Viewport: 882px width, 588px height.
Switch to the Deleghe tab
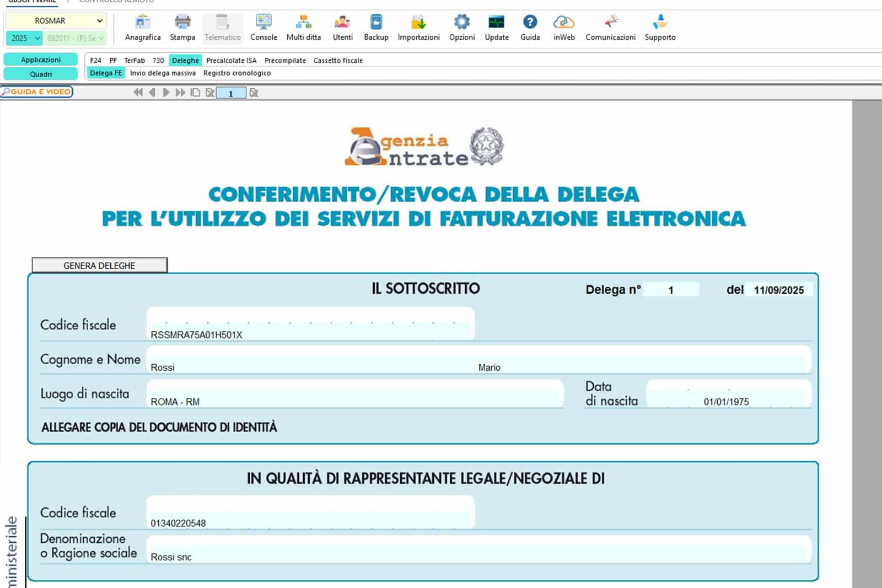coord(185,60)
